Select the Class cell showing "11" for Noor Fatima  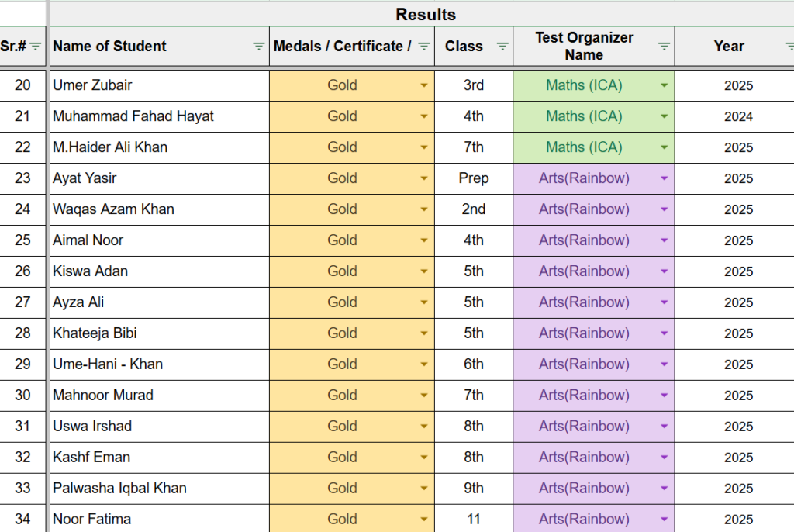(474, 519)
